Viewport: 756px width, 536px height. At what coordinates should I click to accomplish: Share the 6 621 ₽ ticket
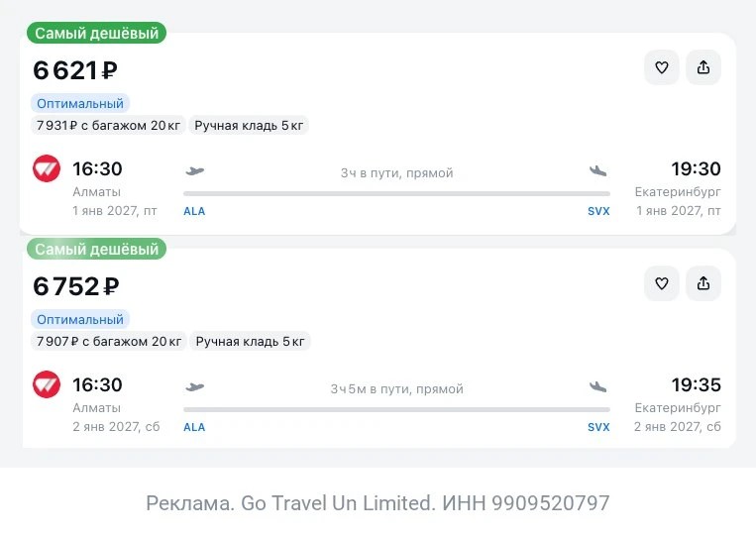pos(703,67)
